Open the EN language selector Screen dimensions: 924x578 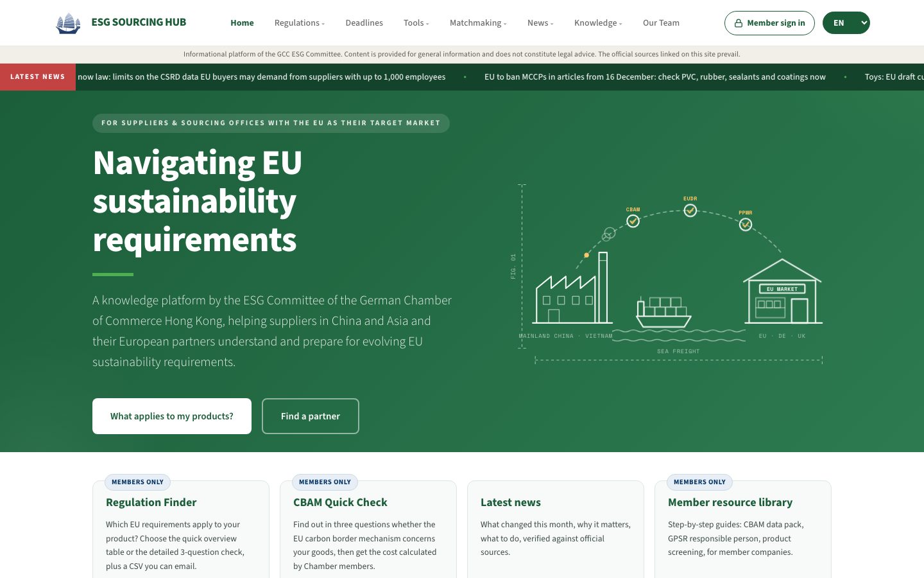846,23
